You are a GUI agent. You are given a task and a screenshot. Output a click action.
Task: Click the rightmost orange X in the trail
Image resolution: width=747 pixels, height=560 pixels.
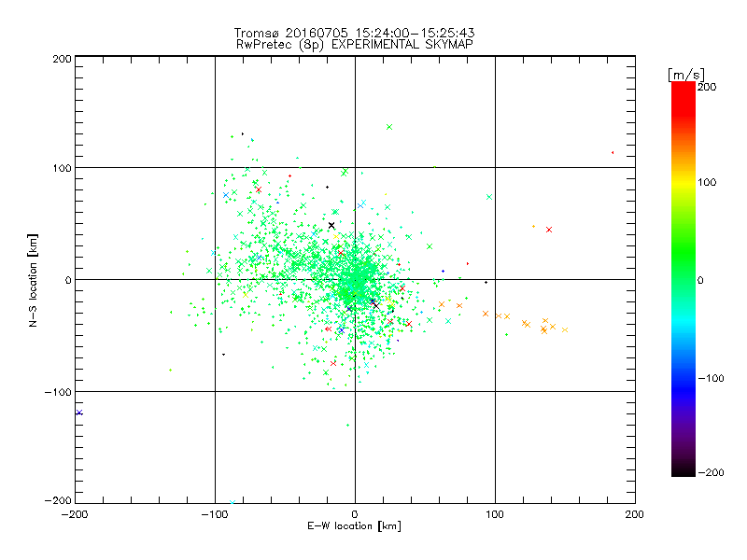565,329
